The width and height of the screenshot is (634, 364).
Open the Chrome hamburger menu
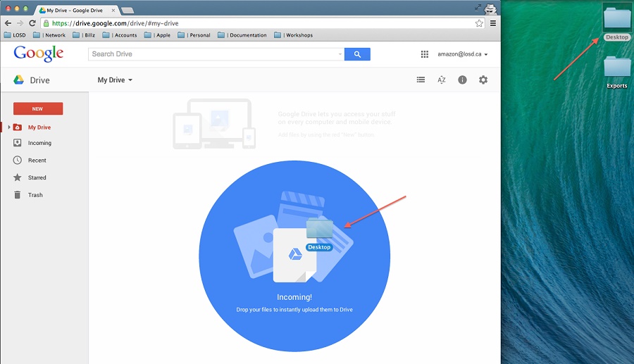tap(493, 23)
